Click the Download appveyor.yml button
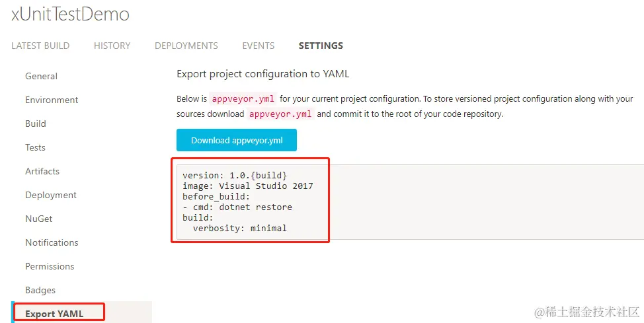This screenshot has height=323, width=644. pyautogui.click(x=237, y=141)
